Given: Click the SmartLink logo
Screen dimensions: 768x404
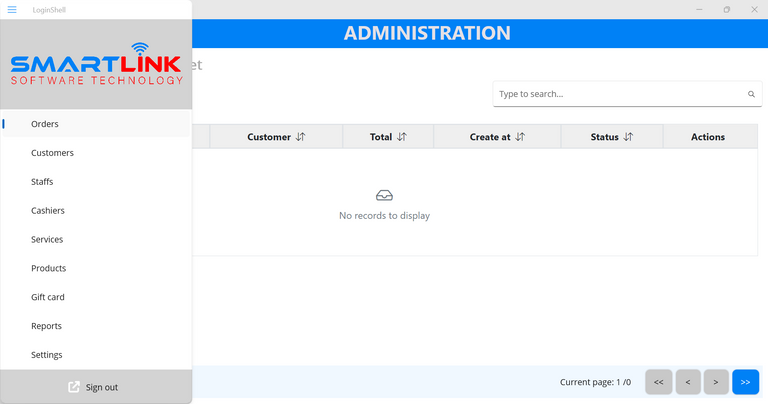Looking at the screenshot, I should pyautogui.click(x=96, y=64).
